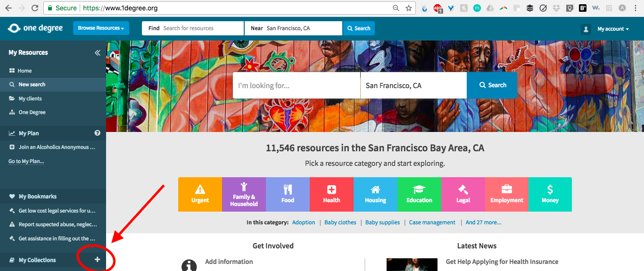The width and height of the screenshot is (644, 271).
Task: Click the My Bookmarks heart icon
Action: point(12,197)
